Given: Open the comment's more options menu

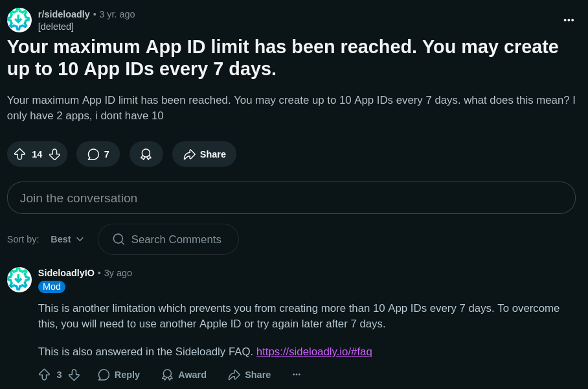Looking at the screenshot, I should pyautogui.click(x=297, y=375).
